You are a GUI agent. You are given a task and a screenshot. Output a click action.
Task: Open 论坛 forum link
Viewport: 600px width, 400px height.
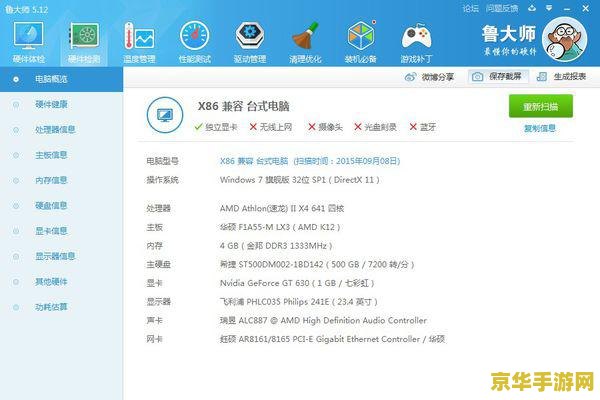470,8
